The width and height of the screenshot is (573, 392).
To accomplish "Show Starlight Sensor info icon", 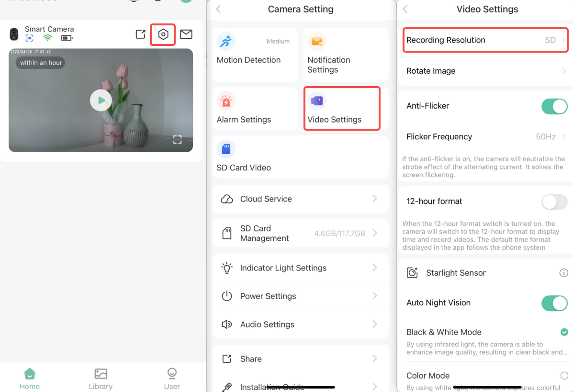I will point(564,273).
